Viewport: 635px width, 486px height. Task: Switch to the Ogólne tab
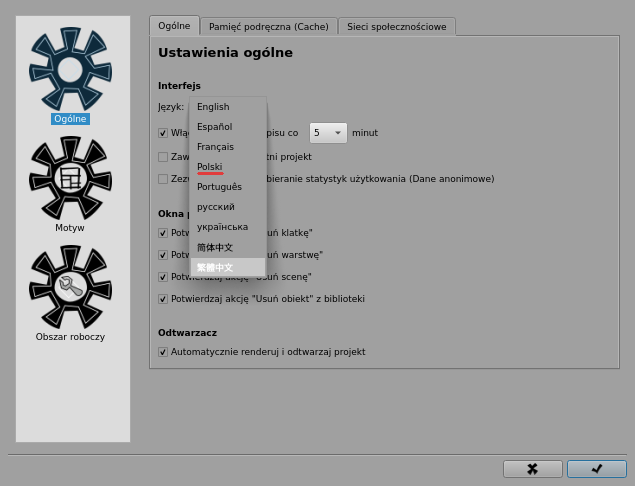tap(174, 26)
